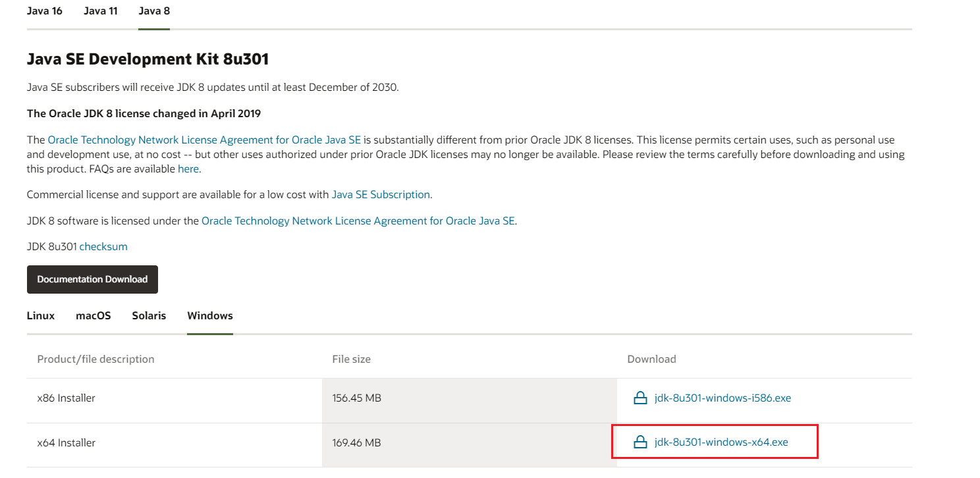Click the 156.45 MB file size cell

[357, 398]
